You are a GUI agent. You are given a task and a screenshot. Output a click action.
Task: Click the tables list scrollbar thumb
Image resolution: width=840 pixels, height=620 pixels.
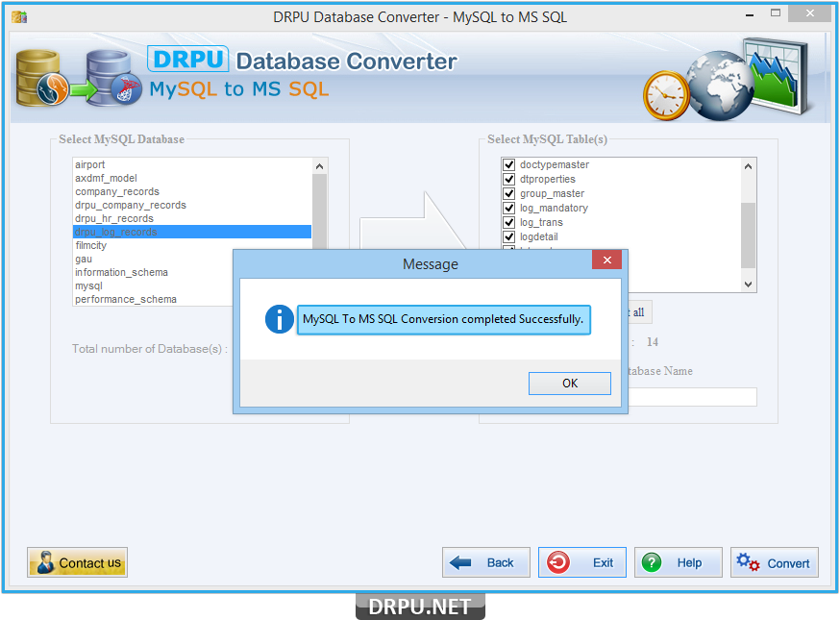[749, 235]
